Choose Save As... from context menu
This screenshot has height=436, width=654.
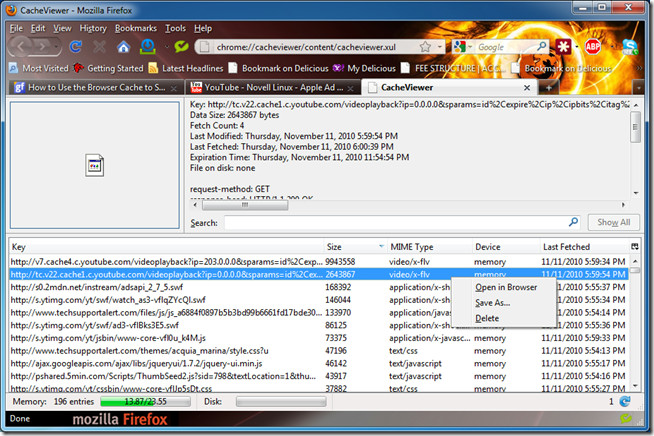click(493, 303)
